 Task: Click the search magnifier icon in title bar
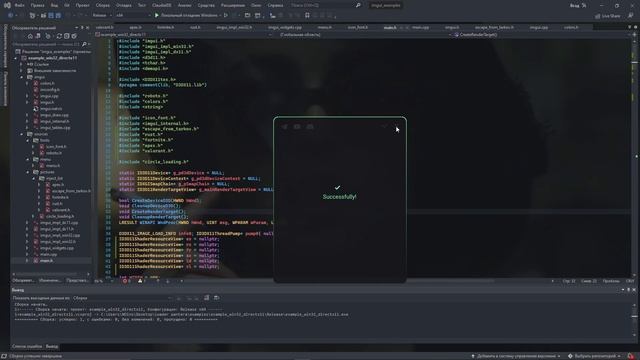358,5
